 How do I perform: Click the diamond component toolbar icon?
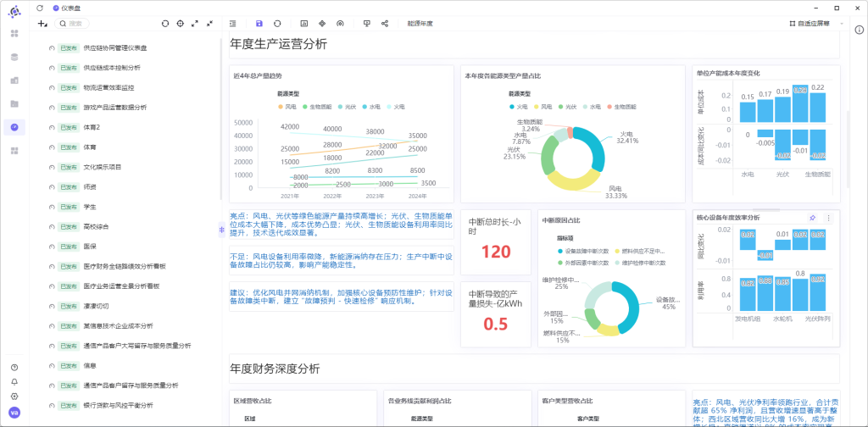coord(322,24)
